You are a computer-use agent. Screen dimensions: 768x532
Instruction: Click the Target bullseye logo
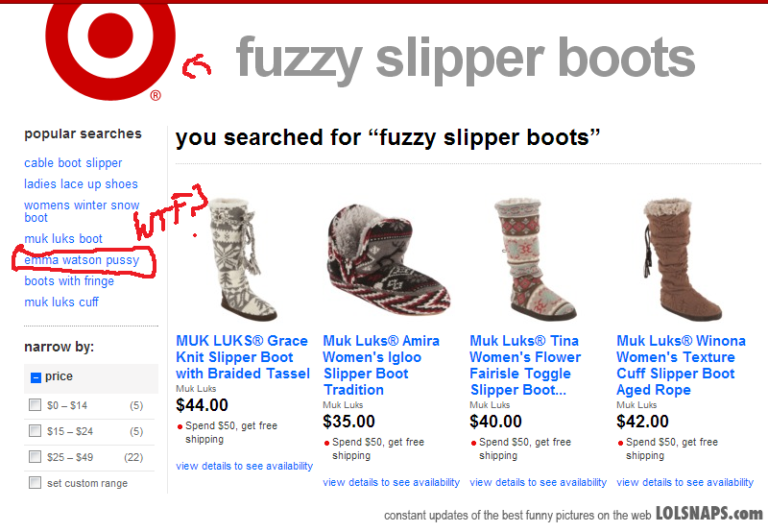110,50
